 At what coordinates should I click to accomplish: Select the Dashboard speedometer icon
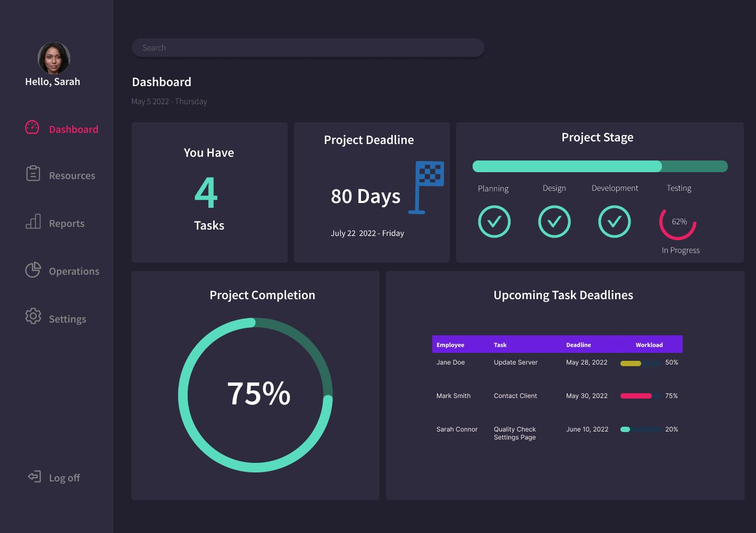32,128
